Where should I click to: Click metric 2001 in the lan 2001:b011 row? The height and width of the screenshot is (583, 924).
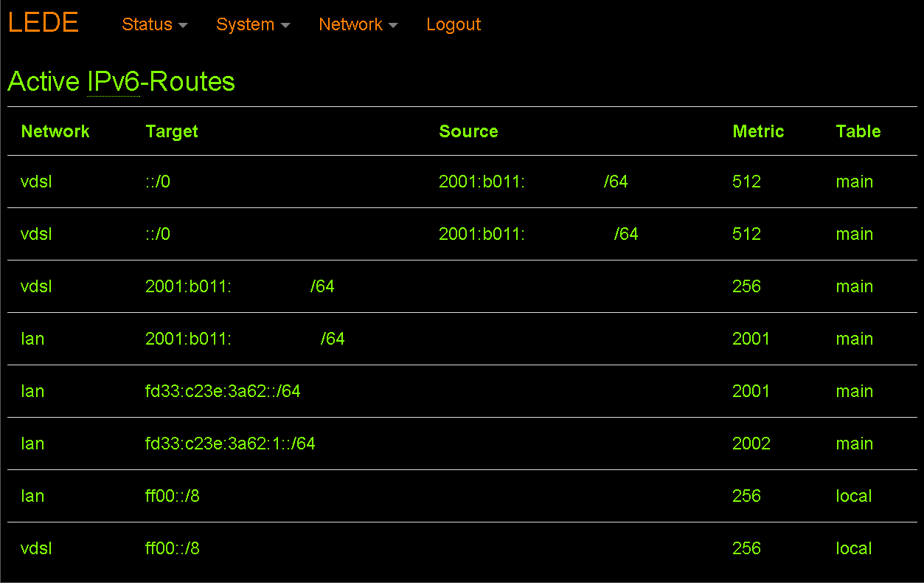pyautogui.click(x=751, y=339)
